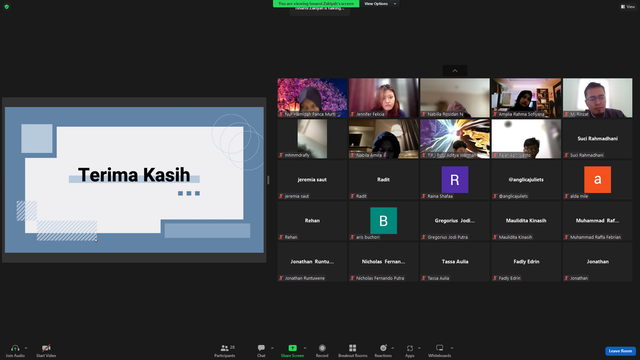Select Jennifer Felicia's video tile

[384, 98]
